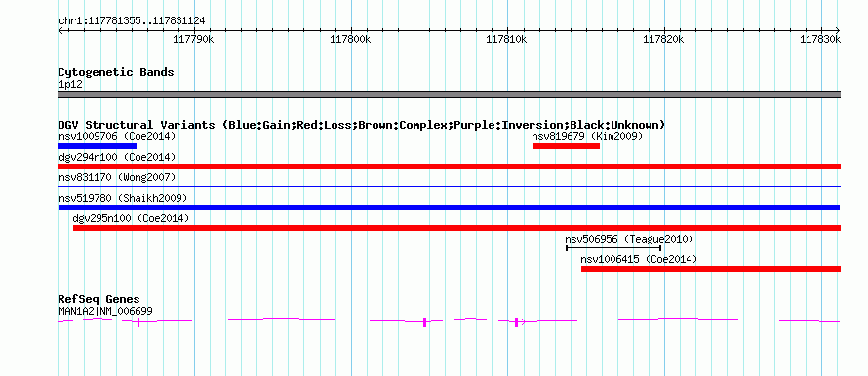This screenshot has height=376, width=868.
Task: Select the blue nsv1009706 gain bar
Action: (x=97, y=146)
